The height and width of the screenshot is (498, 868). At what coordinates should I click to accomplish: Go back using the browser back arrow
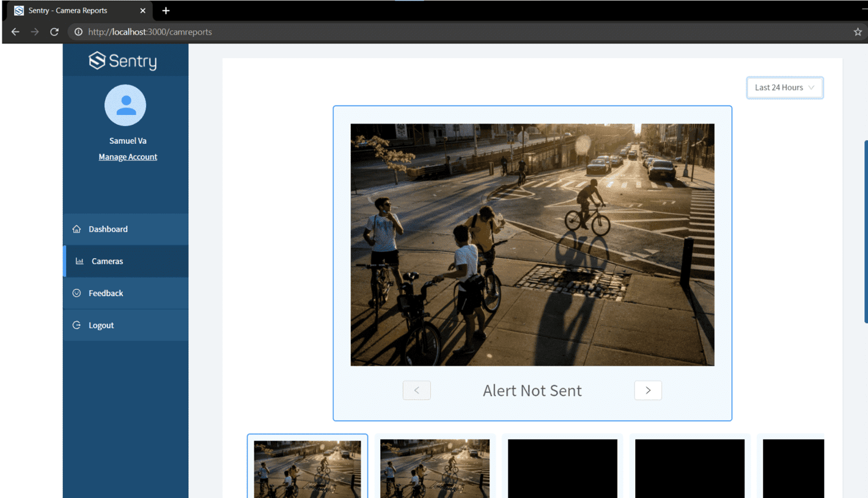tap(15, 32)
